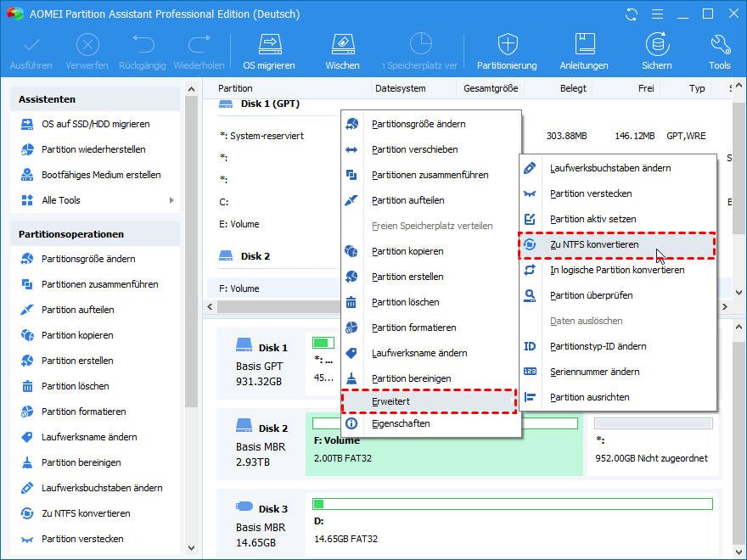The height and width of the screenshot is (560, 747).
Task: Select the E: Volume partition row
Action: 274,224
